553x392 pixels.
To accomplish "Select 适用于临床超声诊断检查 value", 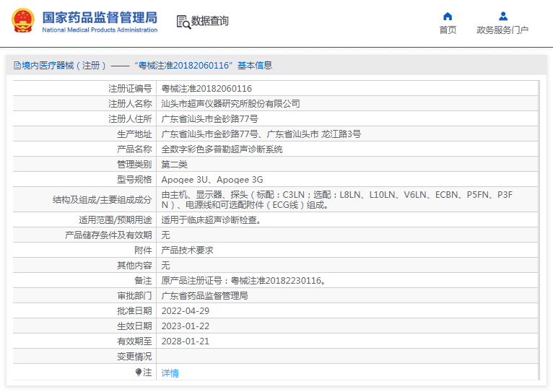I will tap(212, 220).
